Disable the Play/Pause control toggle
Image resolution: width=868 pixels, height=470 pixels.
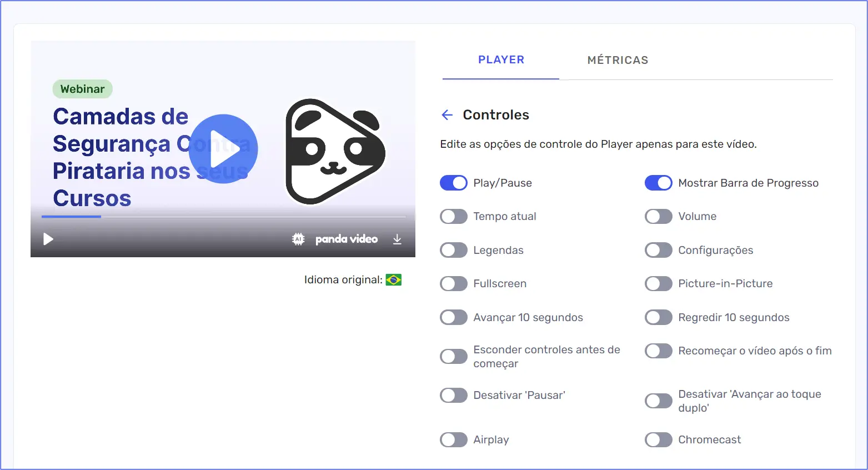454,182
